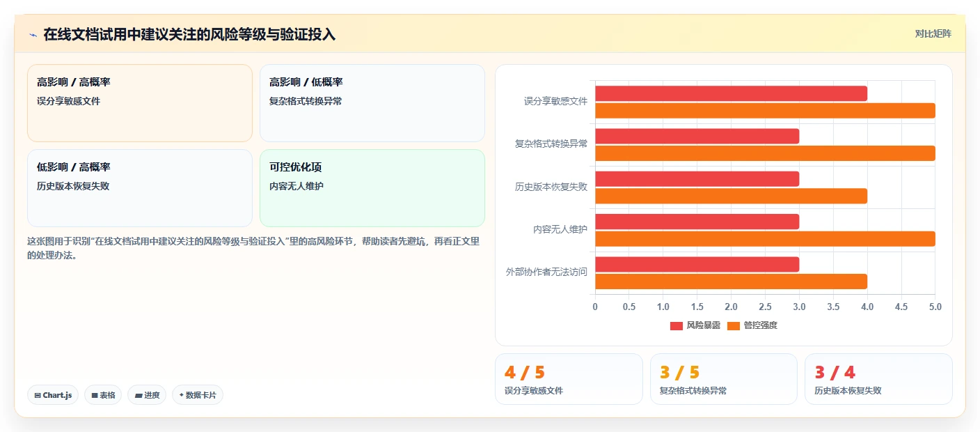Click the chart axis label 复杂格式转换异常
Screen dimensions: 980x432
pyautogui.click(x=551, y=144)
